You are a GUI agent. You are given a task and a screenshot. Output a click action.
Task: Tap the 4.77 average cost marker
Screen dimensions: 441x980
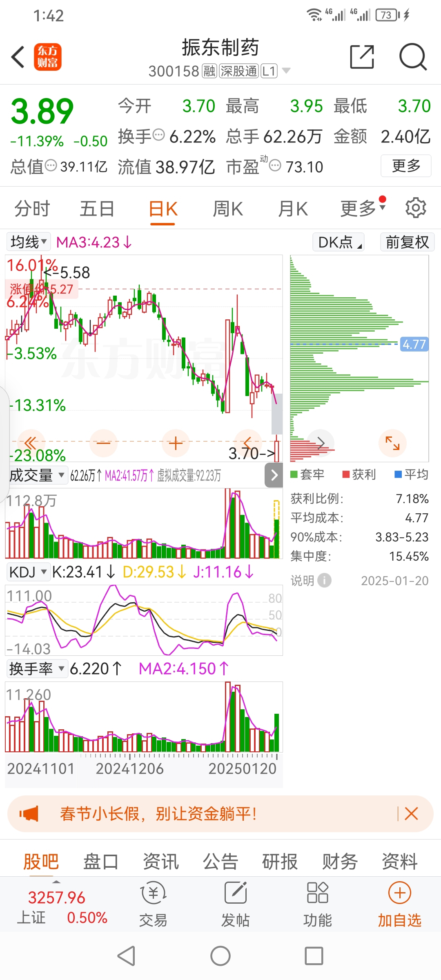tap(414, 344)
